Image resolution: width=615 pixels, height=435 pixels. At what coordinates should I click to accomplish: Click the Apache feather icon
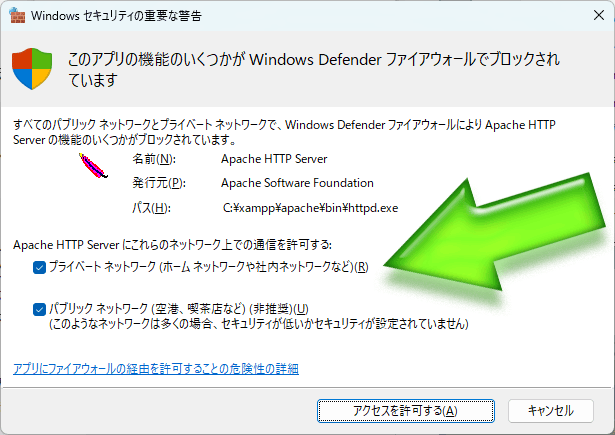pos(93,166)
